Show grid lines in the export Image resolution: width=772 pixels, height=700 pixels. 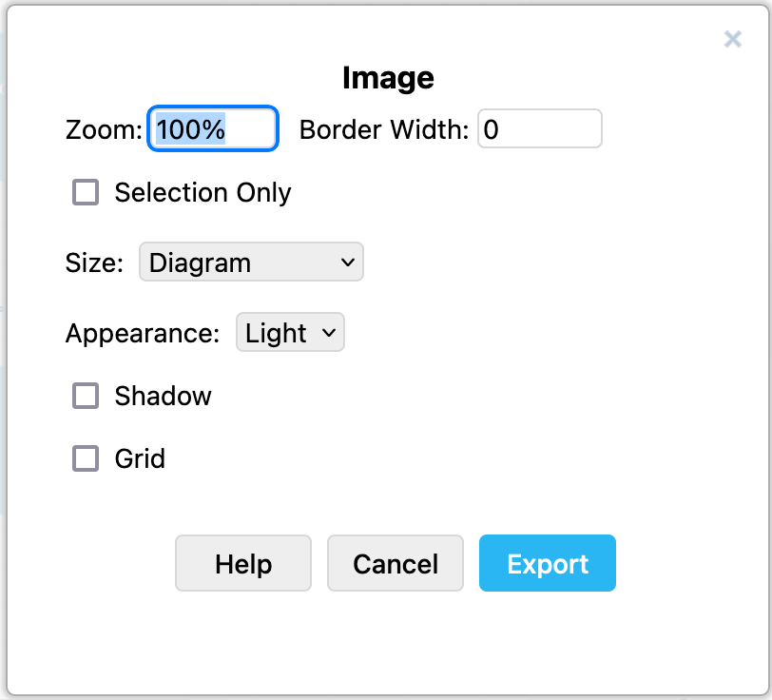point(86,458)
